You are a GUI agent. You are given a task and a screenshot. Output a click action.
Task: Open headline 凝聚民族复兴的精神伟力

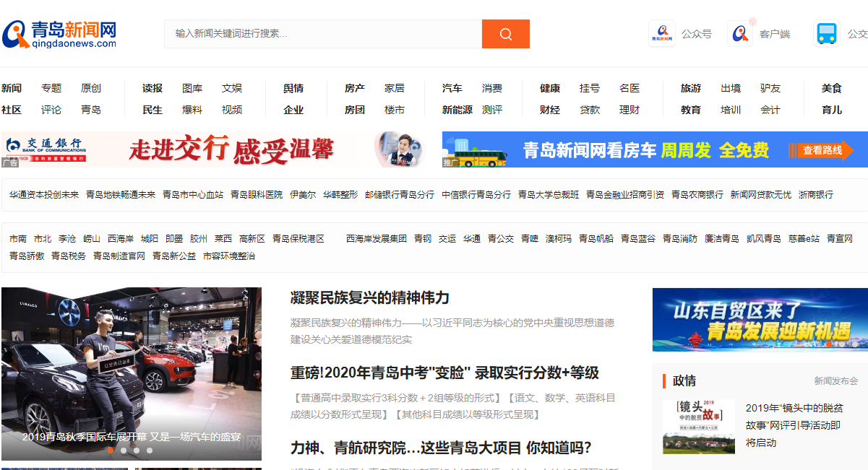tap(370, 297)
